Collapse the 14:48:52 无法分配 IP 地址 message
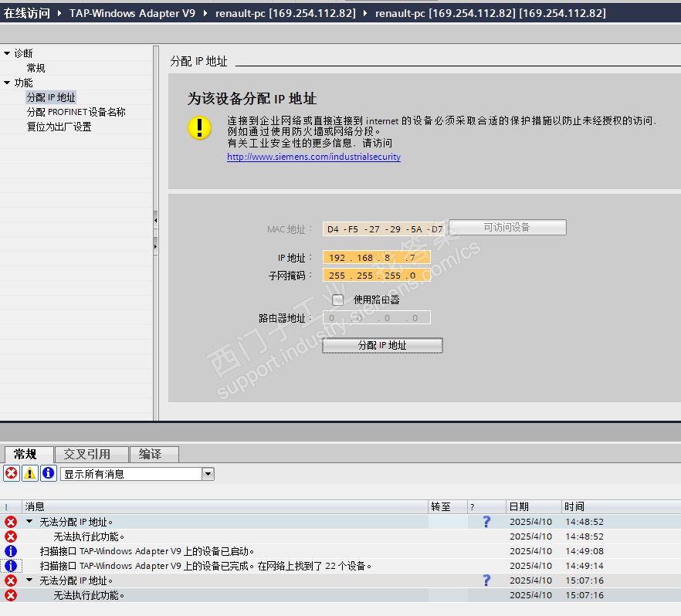681x616 pixels. (29, 521)
